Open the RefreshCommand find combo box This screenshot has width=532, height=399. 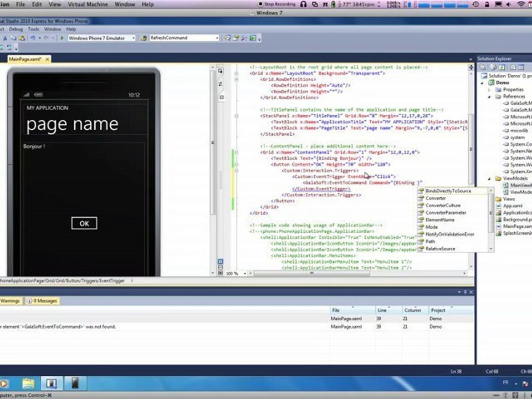pyautogui.click(x=217, y=38)
